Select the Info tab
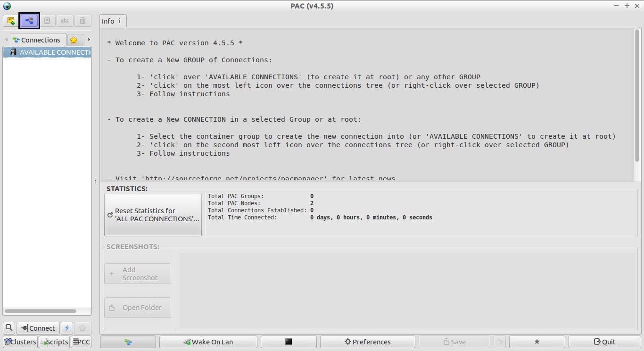This screenshot has height=351, width=644. point(113,21)
